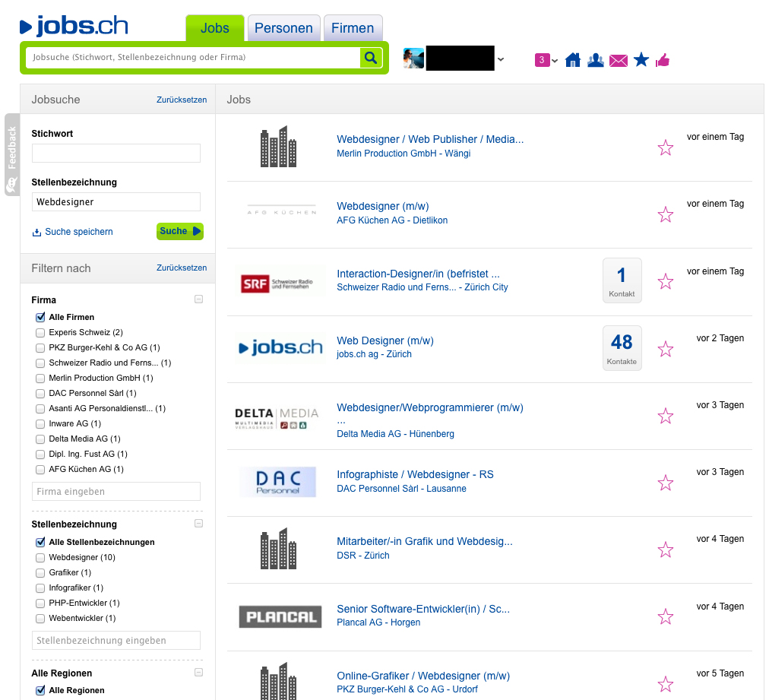Open the Feedback side tab
This screenshot has width=769, height=700.
click(x=11, y=154)
